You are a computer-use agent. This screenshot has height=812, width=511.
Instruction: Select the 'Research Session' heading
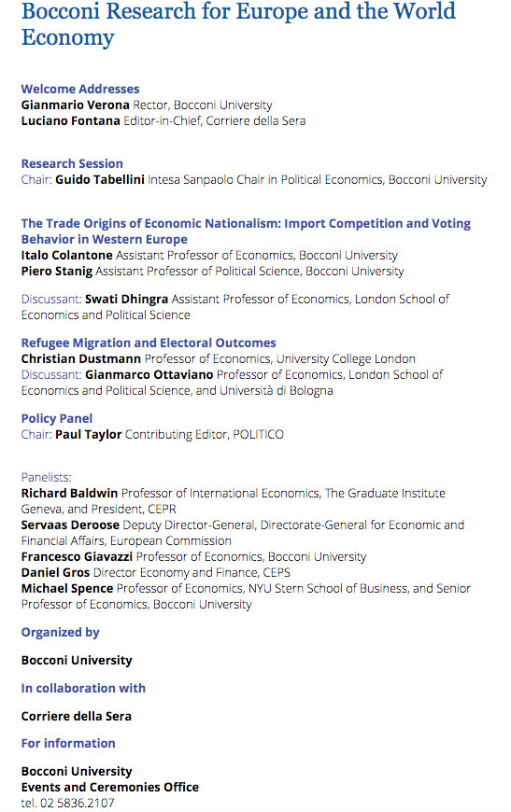pyautogui.click(x=72, y=163)
